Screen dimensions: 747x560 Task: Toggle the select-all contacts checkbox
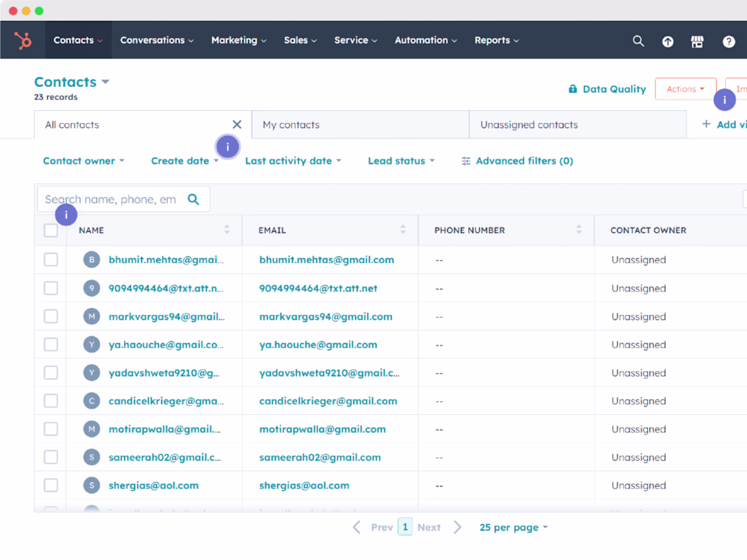(51, 231)
